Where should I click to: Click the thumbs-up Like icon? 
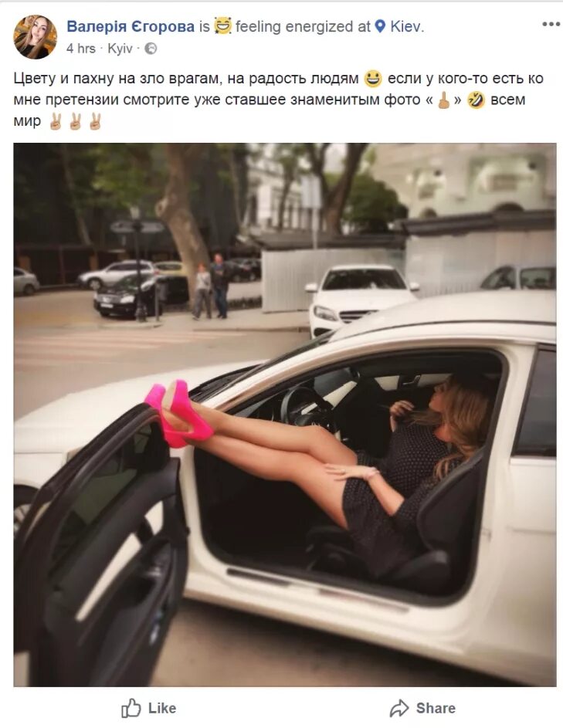tap(131, 708)
